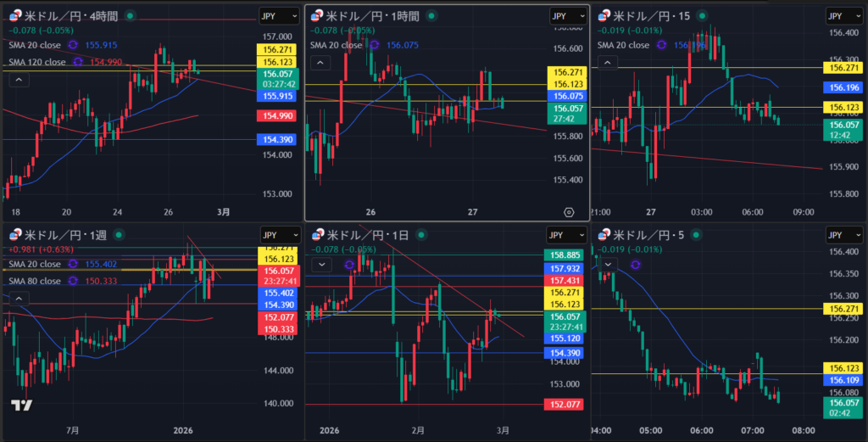Expand the indicator legend on 1日 chart
Image resolution: width=868 pixels, height=442 pixels.
coord(322,265)
